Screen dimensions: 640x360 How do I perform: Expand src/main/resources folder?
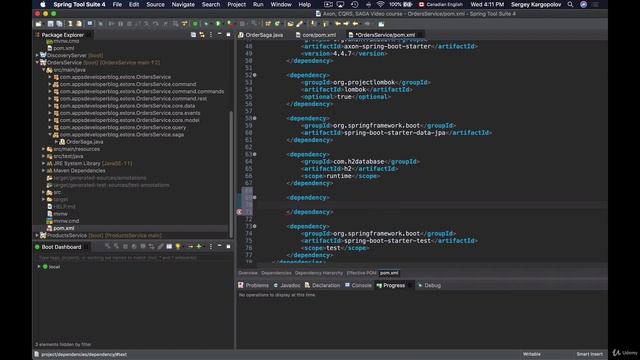(44, 149)
